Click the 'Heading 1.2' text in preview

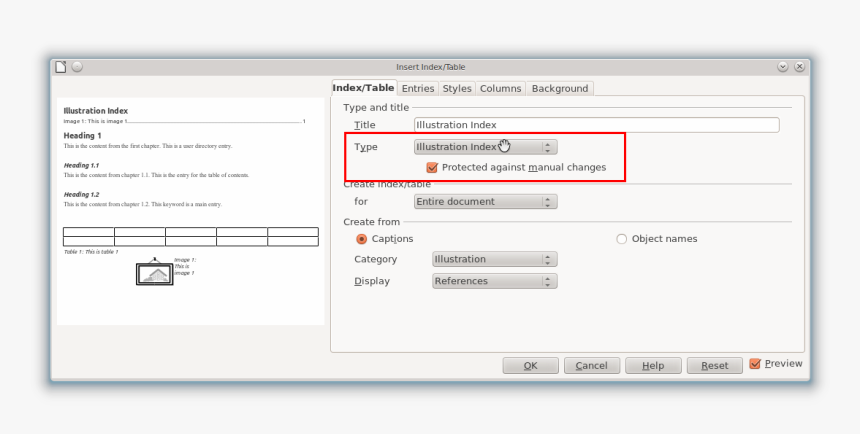(x=81, y=194)
